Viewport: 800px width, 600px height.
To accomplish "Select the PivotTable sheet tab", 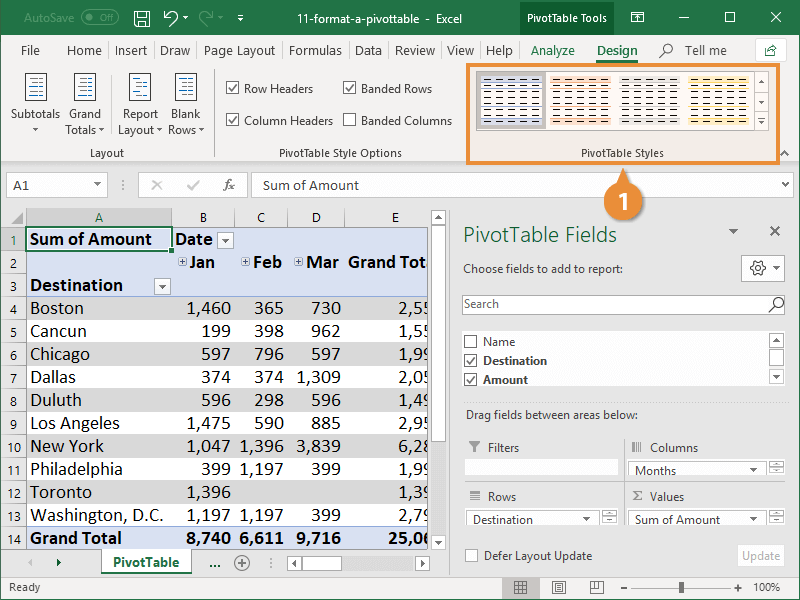I will 146,562.
